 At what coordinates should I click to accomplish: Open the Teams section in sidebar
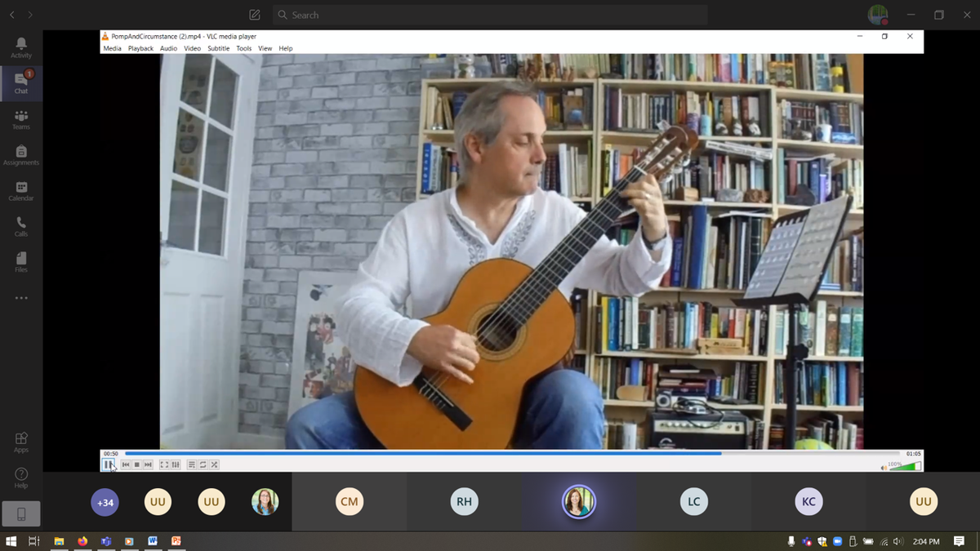point(21,119)
